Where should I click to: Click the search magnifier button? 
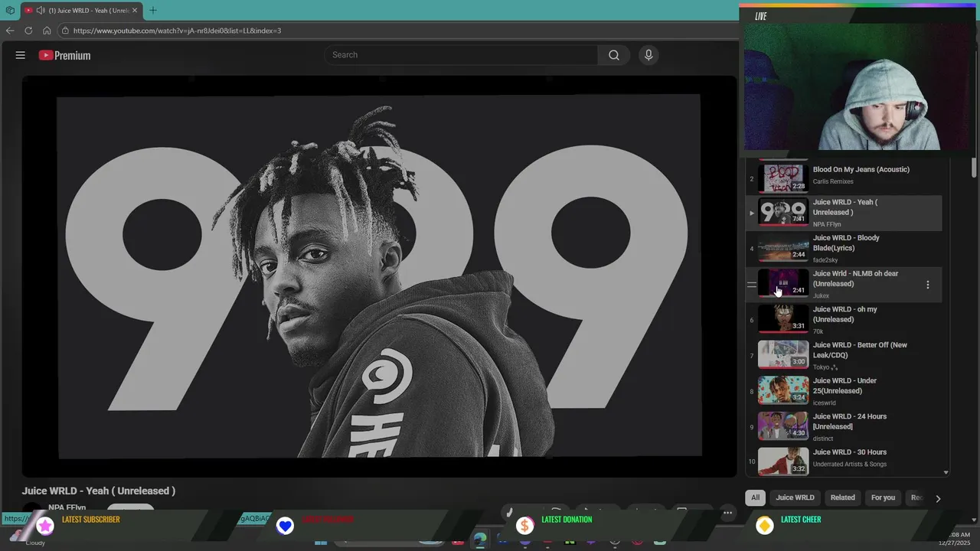pos(614,55)
